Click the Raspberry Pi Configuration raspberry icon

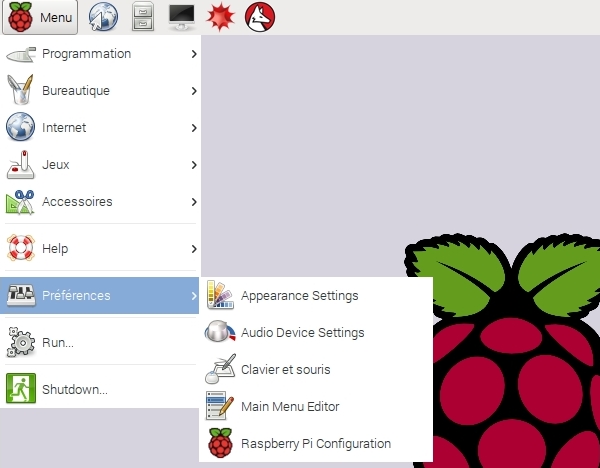pos(220,443)
